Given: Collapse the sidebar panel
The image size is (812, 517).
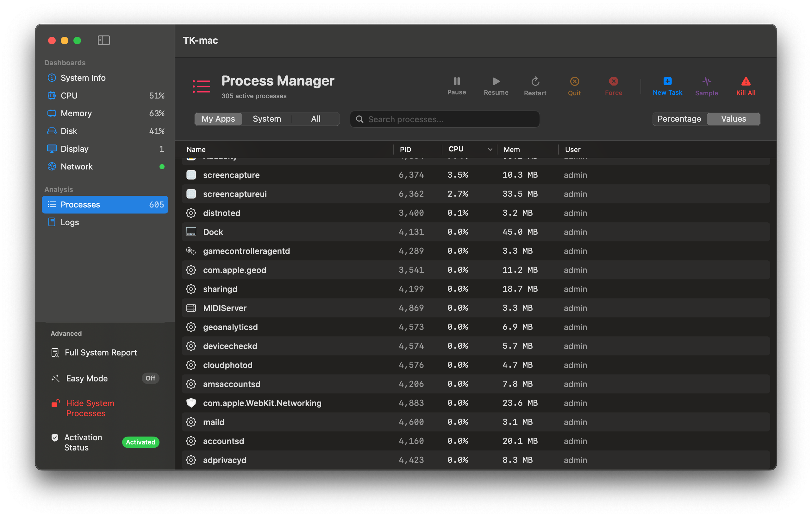Looking at the screenshot, I should pyautogui.click(x=103, y=40).
